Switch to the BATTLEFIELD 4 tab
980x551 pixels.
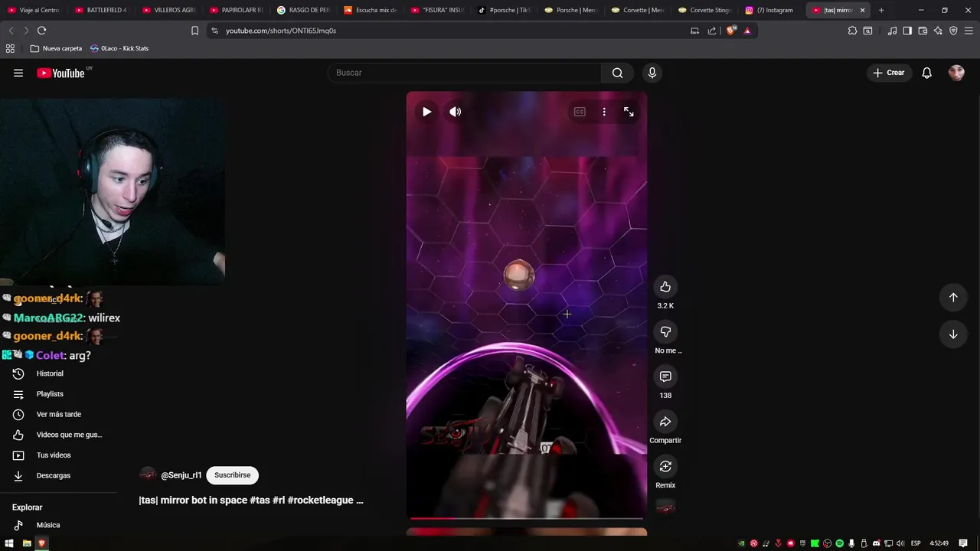[x=101, y=10]
